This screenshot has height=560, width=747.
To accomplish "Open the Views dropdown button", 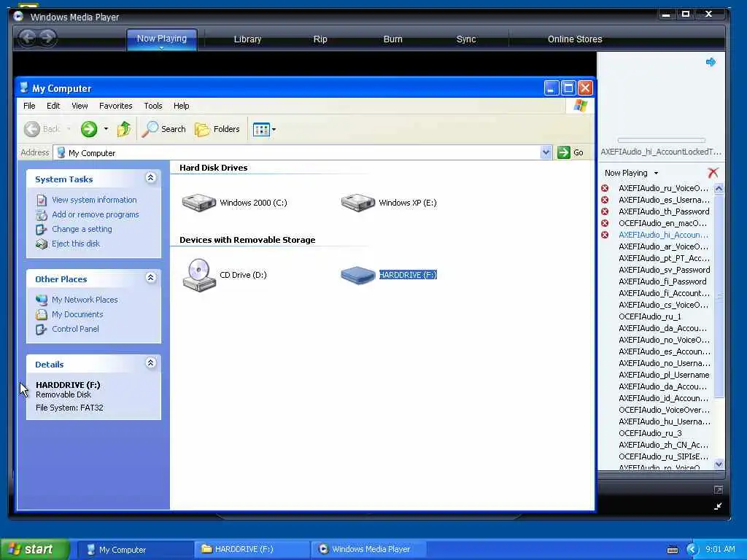I will (264, 129).
